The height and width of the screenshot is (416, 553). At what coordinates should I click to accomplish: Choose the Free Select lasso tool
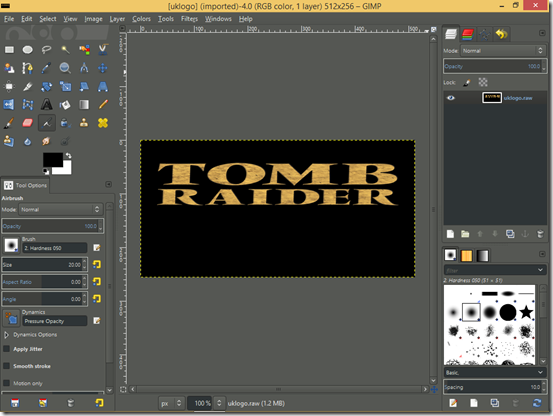pos(47,50)
